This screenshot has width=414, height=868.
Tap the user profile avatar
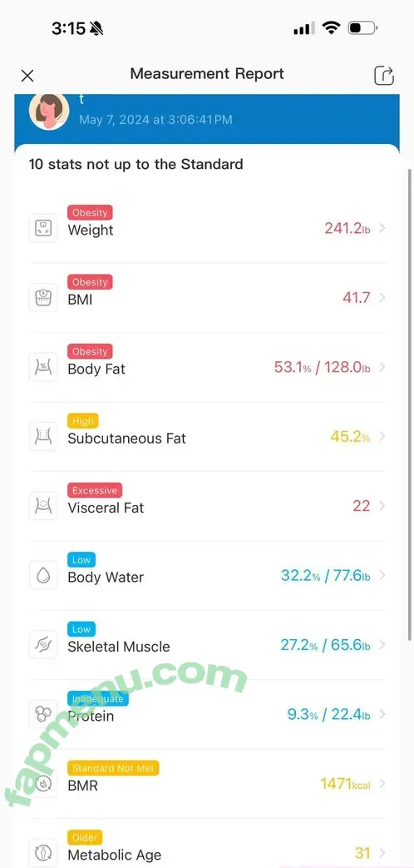(49, 110)
